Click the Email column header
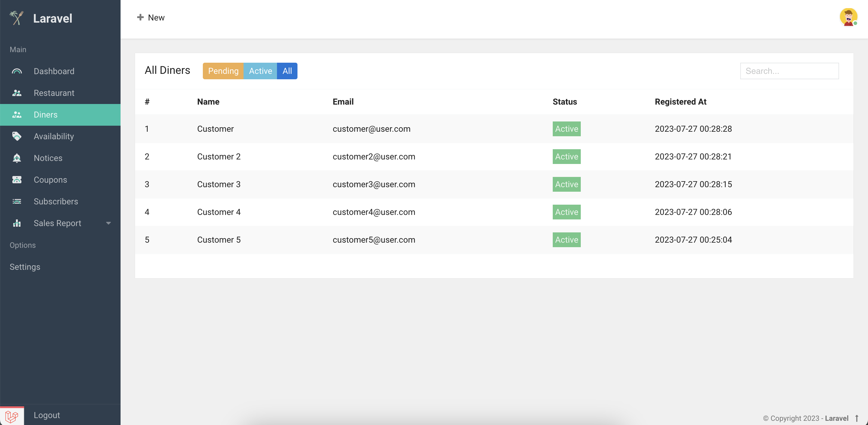The height and width of the screenshot is (425, 868). coord(343,102)
